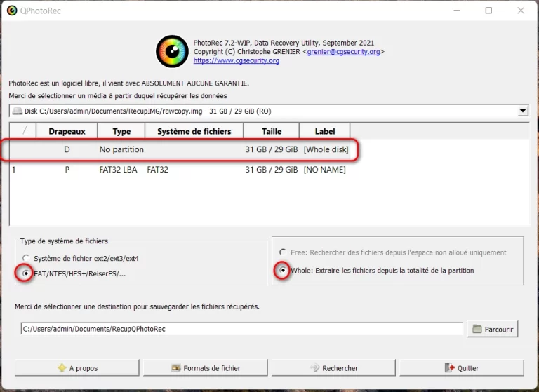Sort by Taille column header

[x=271, y=131]
